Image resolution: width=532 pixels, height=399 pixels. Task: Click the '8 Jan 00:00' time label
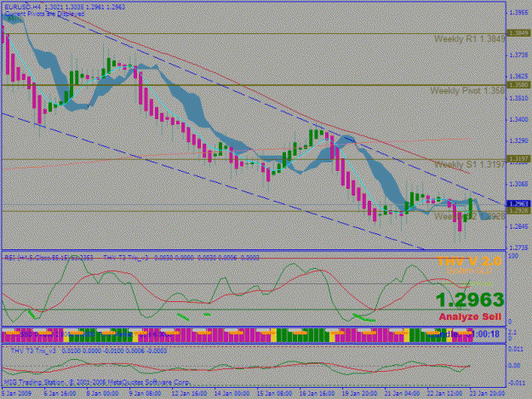pos(102,394)
